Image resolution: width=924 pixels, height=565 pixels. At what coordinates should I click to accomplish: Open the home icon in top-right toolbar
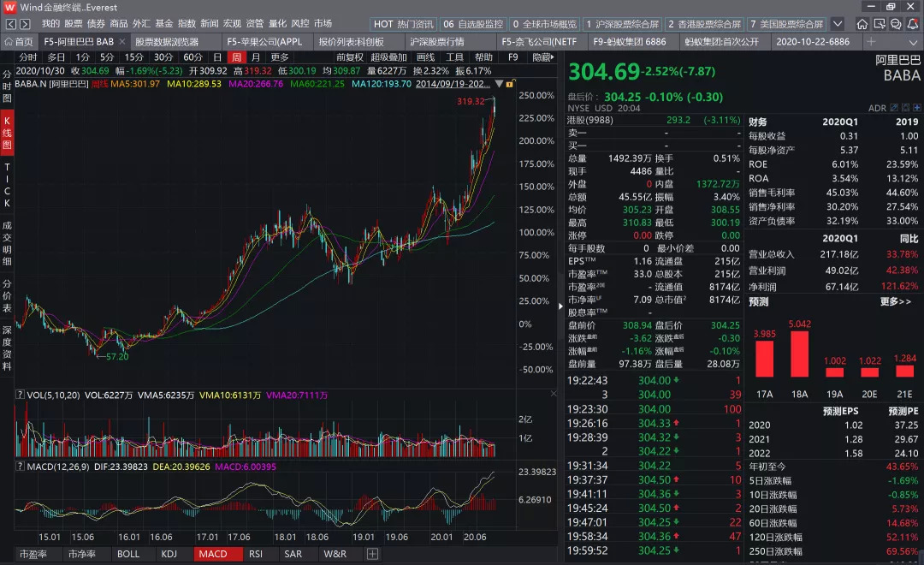(862, 24)
